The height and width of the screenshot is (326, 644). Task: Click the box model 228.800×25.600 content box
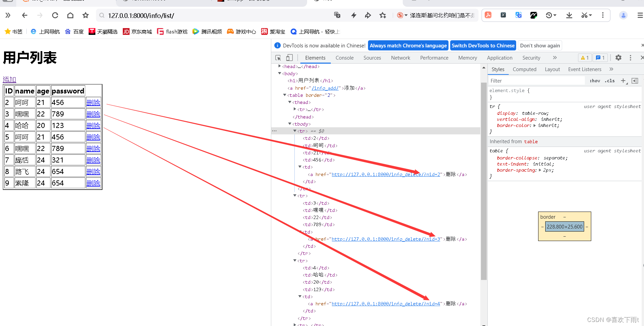pos(565,227)
